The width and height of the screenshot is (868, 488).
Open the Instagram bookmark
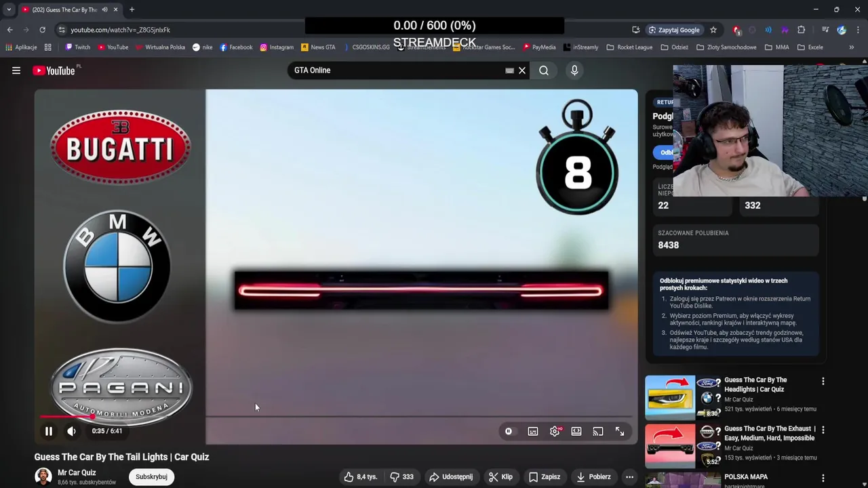277,47
